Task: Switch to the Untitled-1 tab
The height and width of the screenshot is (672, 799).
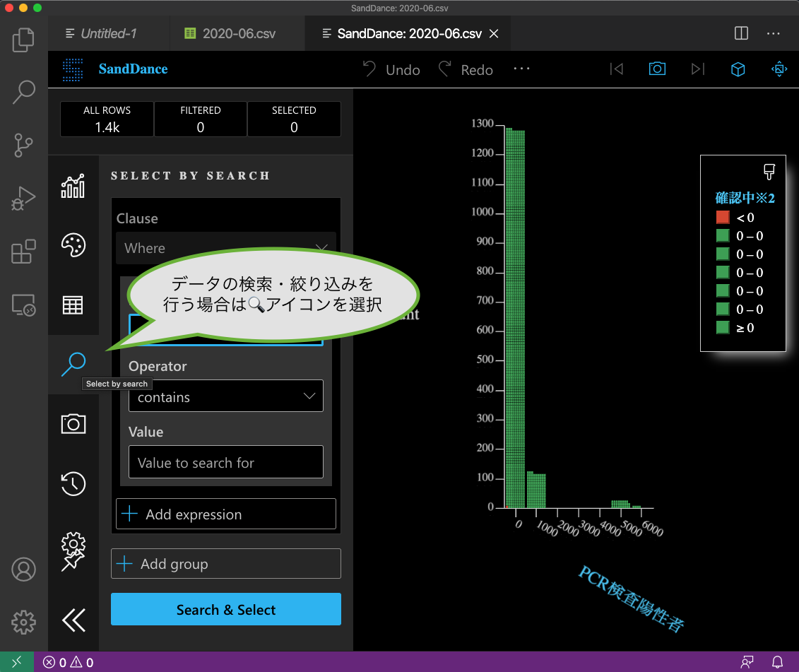Action: pos(109,33)
